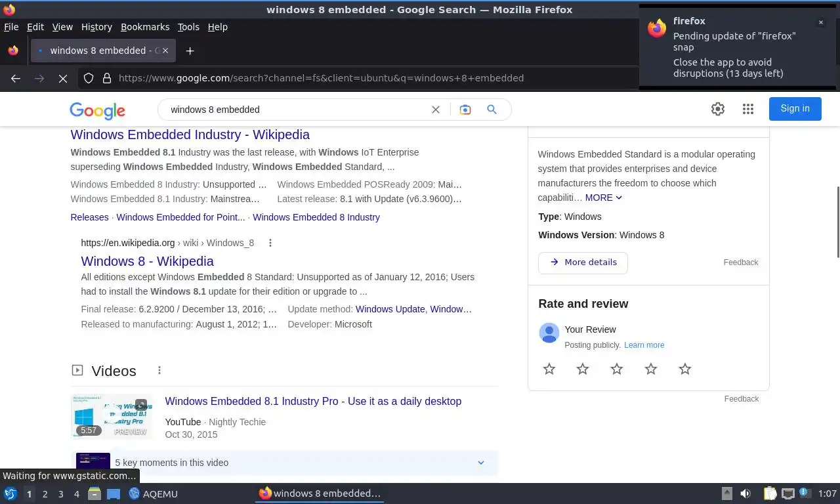The height and width of the screenshot is (504, 840).
Task: Open the file manager icon in the taskbar
Action: click(94, 493)
